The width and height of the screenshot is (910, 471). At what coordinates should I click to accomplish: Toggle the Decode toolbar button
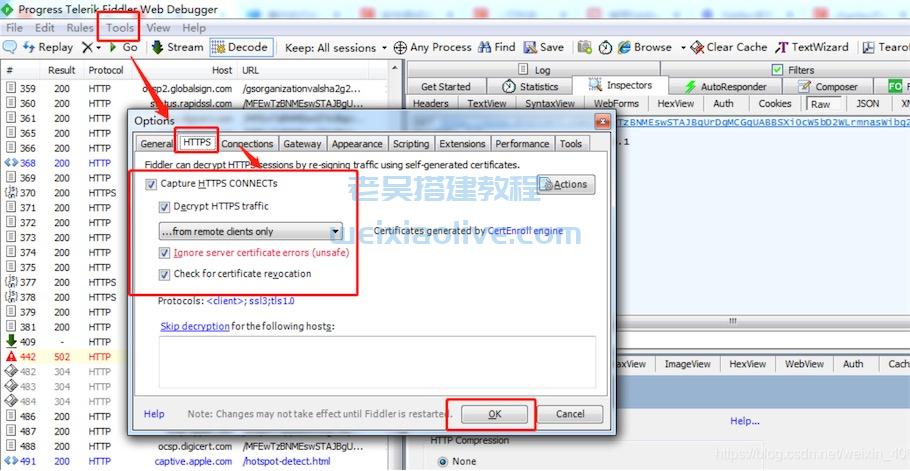click(x=219, y=47)
